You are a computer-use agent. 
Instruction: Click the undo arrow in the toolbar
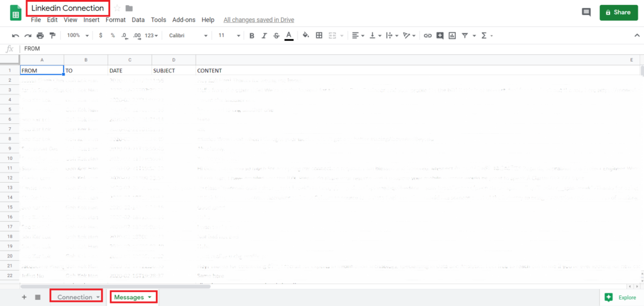(15, 35)
